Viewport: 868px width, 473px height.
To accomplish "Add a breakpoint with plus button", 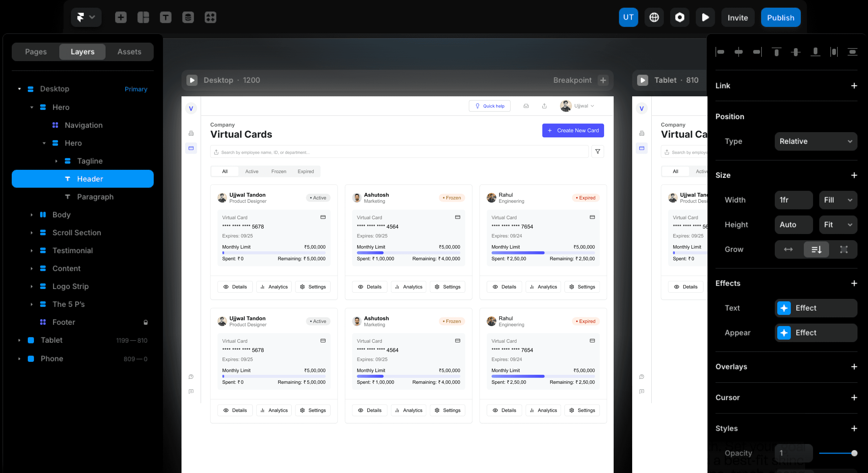I will pos(603,80).
